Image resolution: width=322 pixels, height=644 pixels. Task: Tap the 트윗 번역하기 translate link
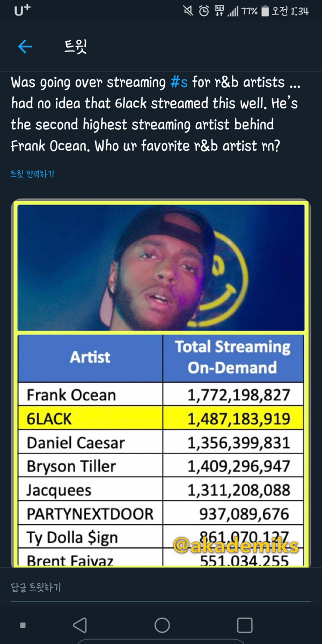coord(32,174)
